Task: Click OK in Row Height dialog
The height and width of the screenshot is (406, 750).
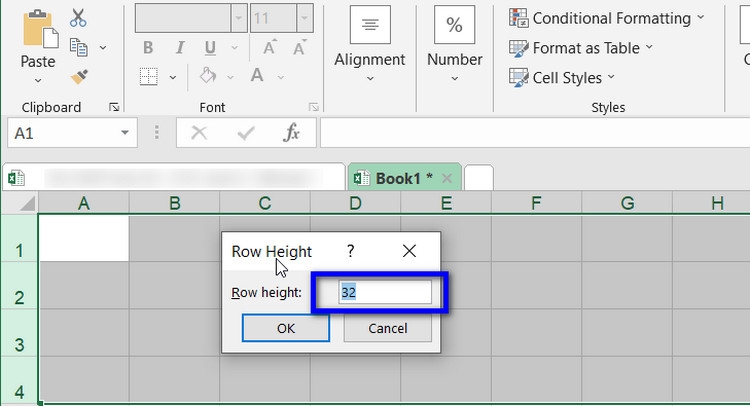Action: click(286, 328)
